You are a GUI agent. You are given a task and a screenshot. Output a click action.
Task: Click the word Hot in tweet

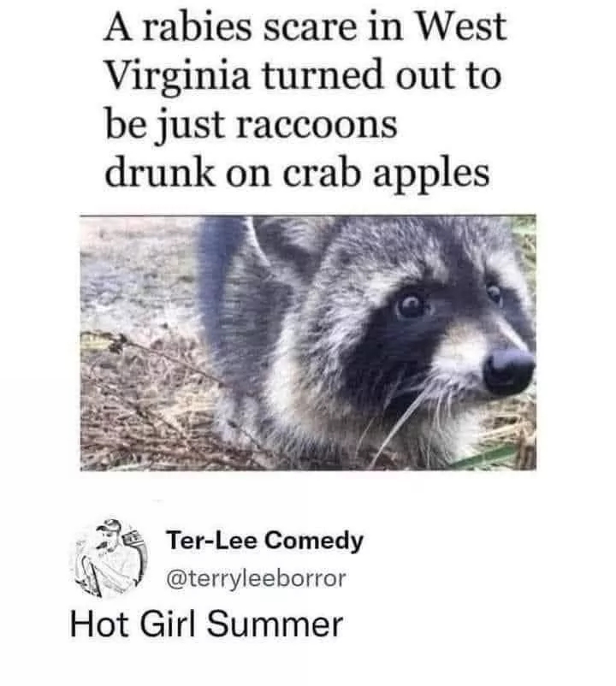(x=100, y=624)
